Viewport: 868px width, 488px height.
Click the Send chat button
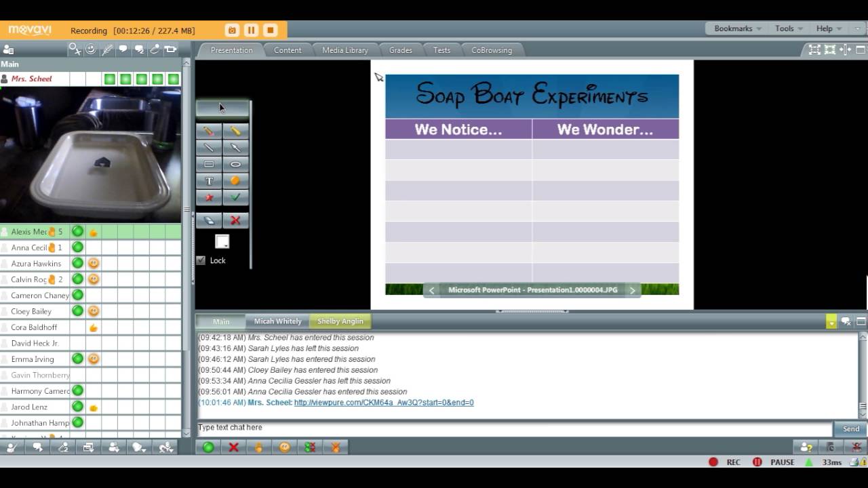click(851, 428)
